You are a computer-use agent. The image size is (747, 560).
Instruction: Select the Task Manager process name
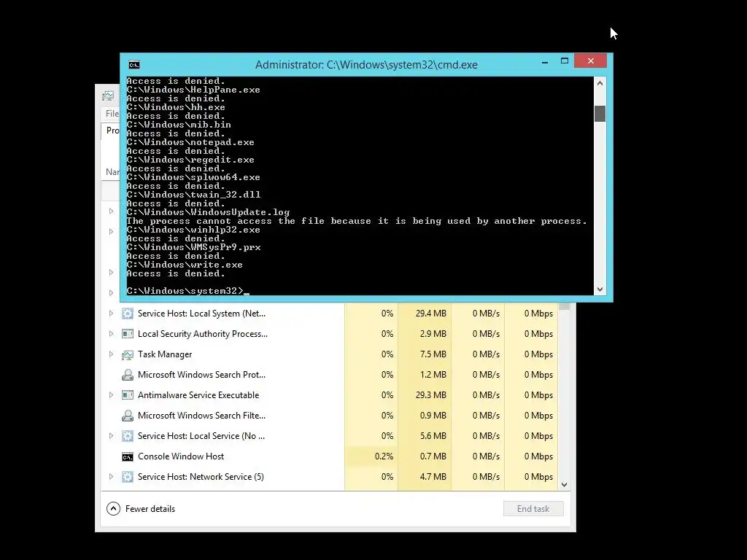[165, 354]
